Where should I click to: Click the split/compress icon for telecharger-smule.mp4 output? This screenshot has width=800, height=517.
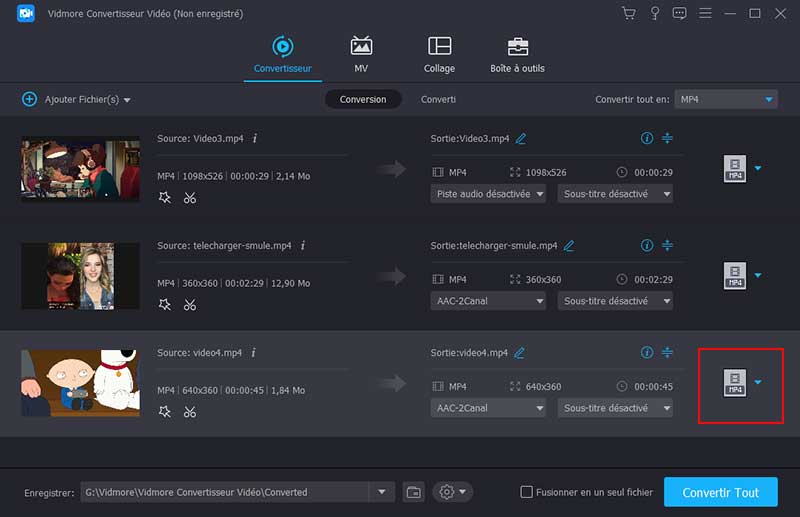pyautogui.click(x=668, y=245)
